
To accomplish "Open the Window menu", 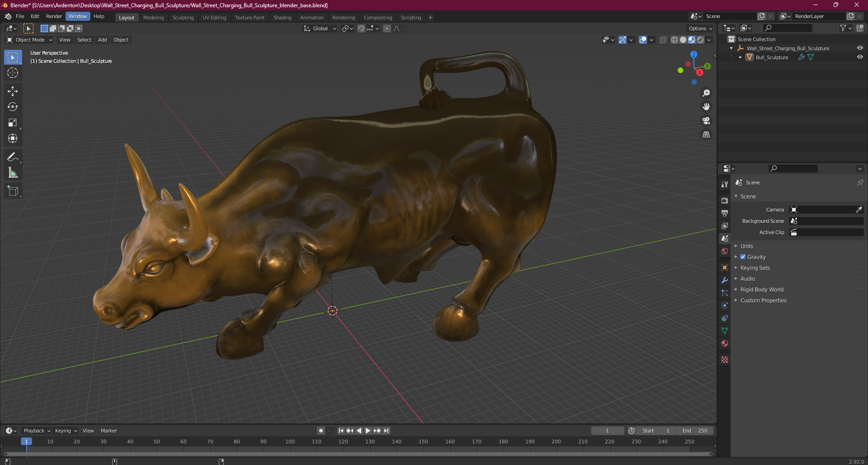I will 78,16.
